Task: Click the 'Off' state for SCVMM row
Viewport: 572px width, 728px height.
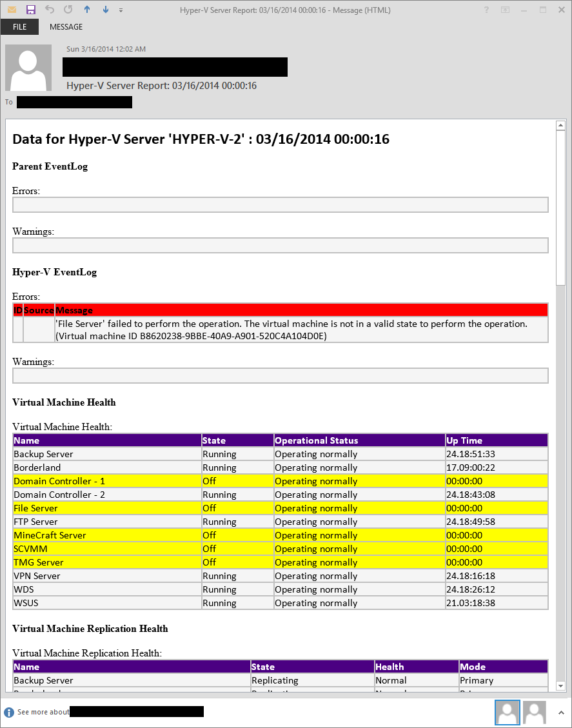Action: point(210,549)
